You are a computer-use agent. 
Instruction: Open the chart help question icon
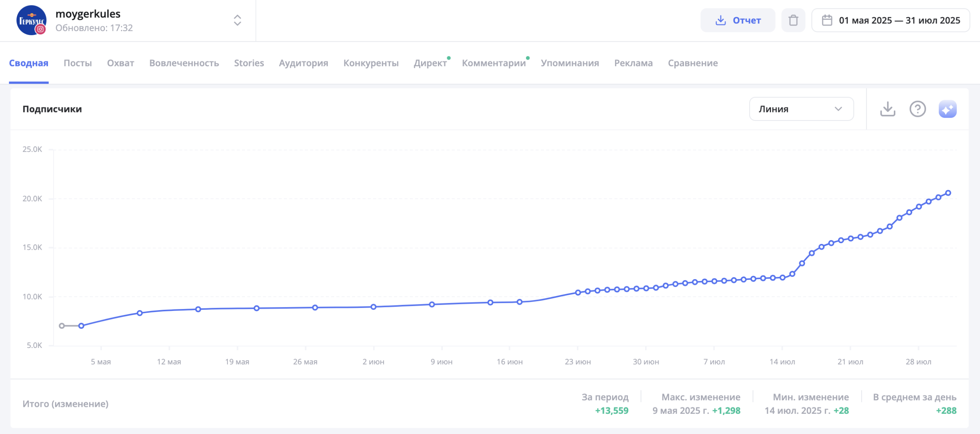(917, 109)
